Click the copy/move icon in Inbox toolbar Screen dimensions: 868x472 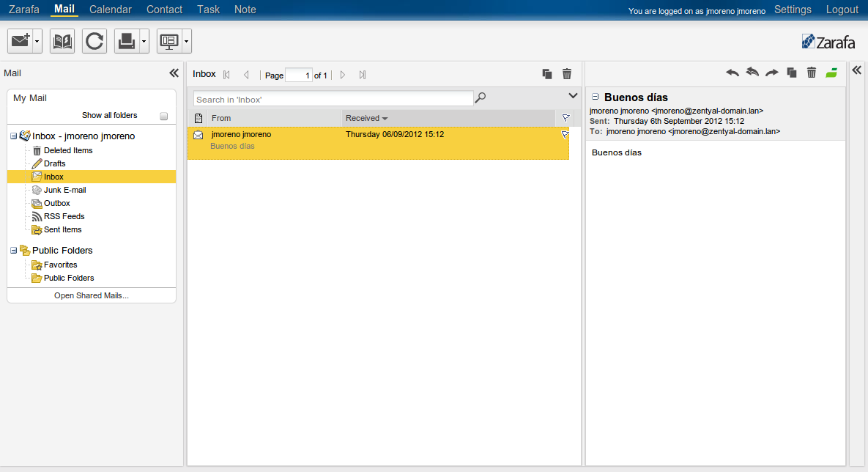[547, 74]
